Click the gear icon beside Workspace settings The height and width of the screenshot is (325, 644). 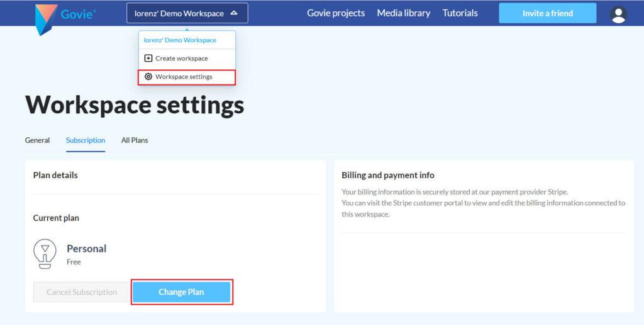(x=148, y=77)
